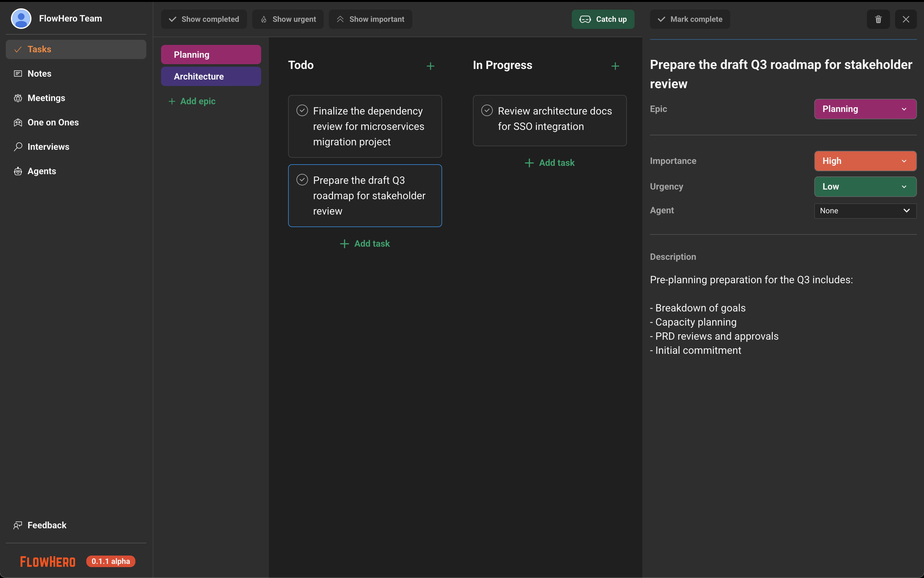Click the plus icon beside Todo heading

pyautogui.click(x=430, y=66)
